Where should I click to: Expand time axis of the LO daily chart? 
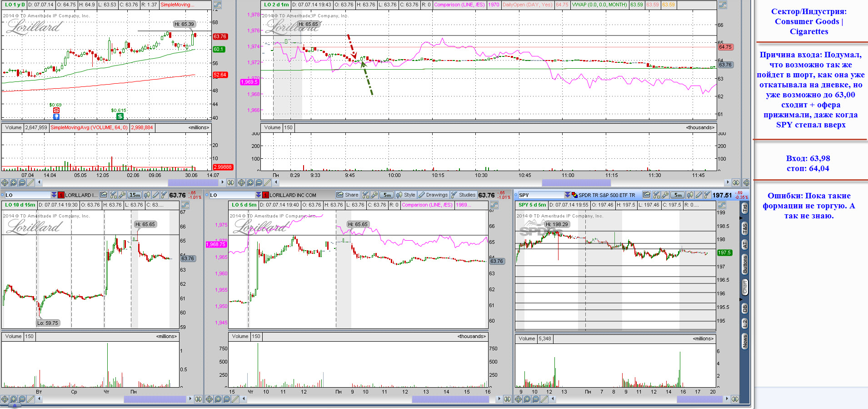pos(230,182)
